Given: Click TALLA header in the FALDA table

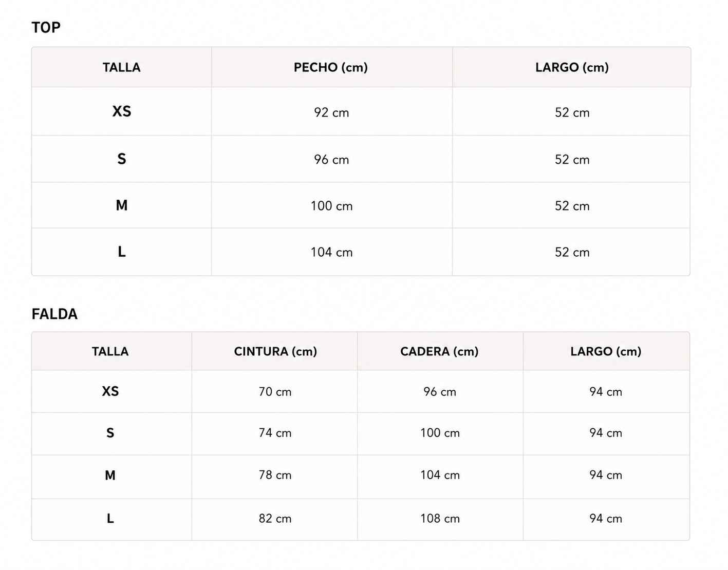Looking at the screenshot, I should click(110, 351).
